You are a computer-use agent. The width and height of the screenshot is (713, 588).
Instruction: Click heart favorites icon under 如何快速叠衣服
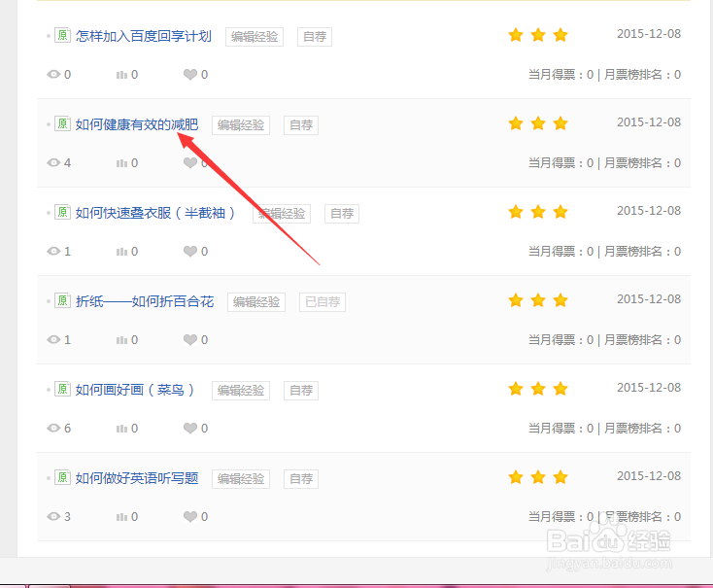(190, 251)
